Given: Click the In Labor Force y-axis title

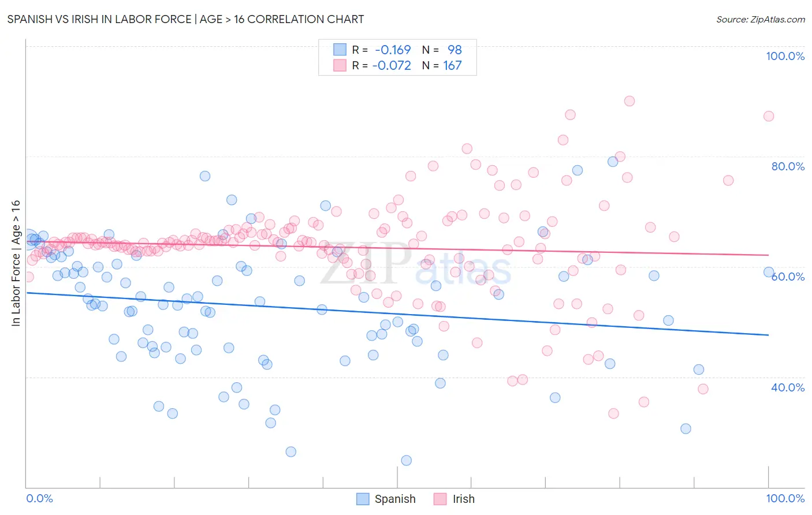Looking at the screenshot, I should [x=16, y=263].
